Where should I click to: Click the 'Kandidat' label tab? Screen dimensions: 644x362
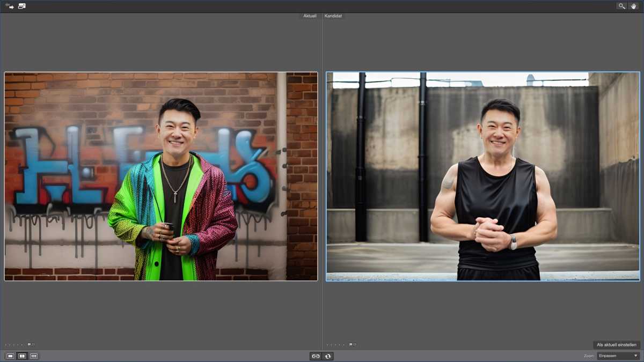click(x=333, y=16)
